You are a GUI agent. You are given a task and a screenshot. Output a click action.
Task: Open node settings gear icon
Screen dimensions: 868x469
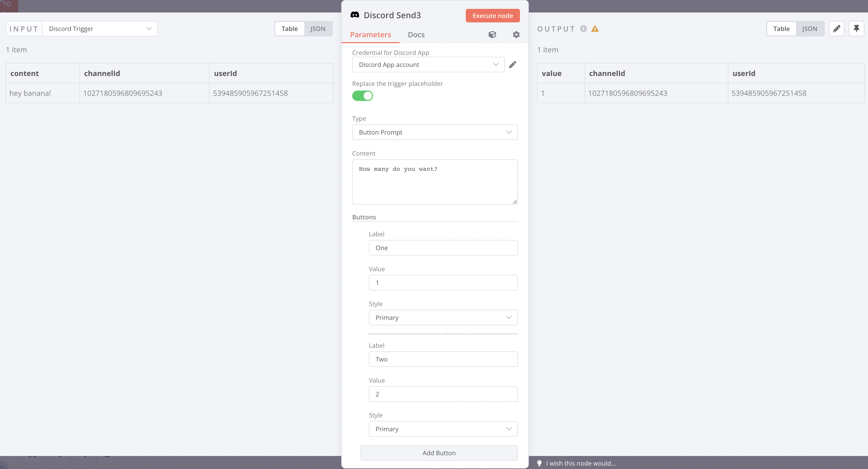point(516,35)
